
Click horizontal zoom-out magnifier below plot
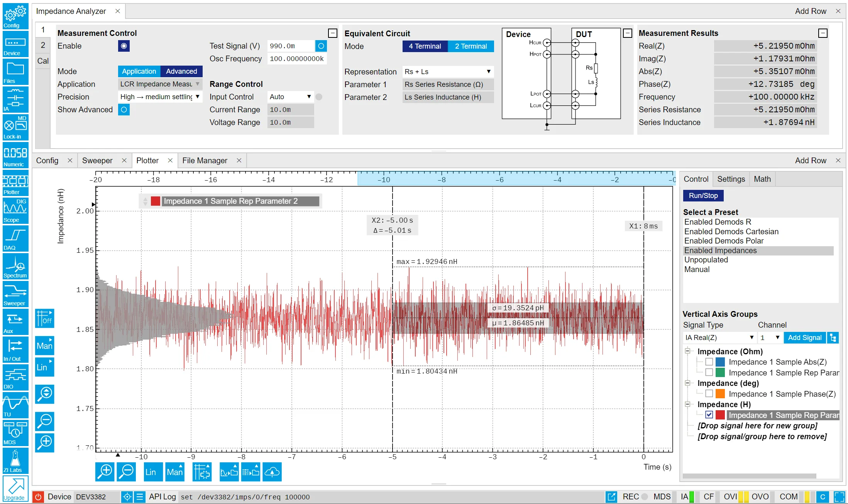tap(126, 472)
